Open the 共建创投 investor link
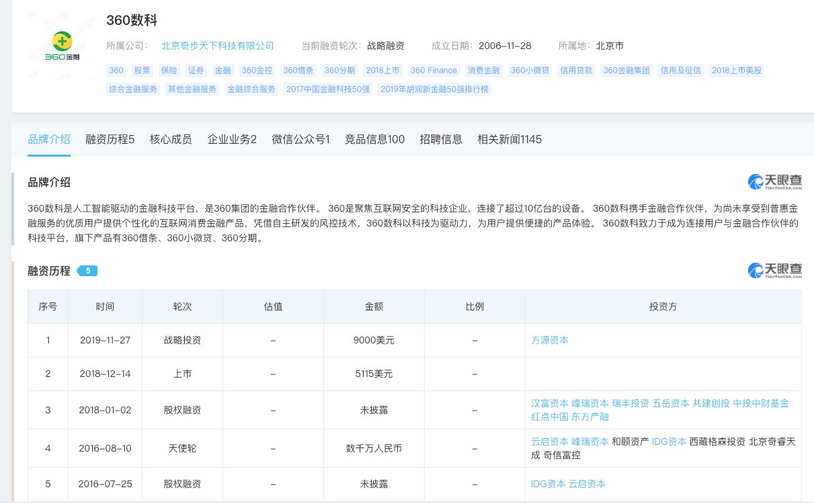Image resolution: width=814 pixels, height=504 pixels. point(711,403)
